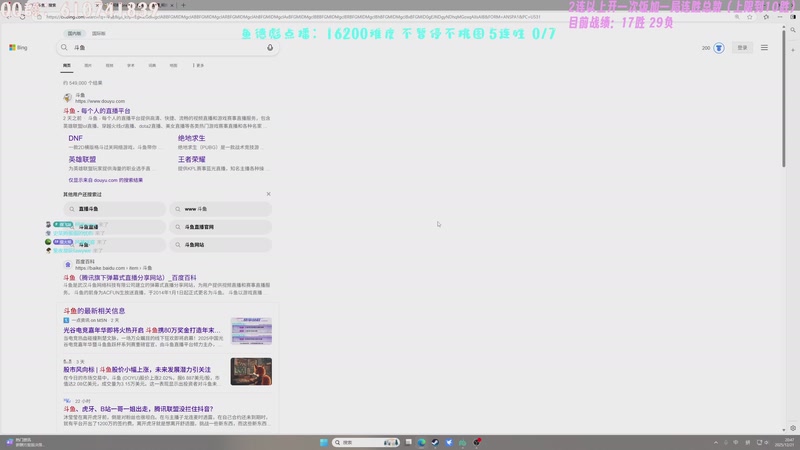This screenshot has height=450, width=800.
Task: Show hidden system tray icons
Action: pos(716,442)
